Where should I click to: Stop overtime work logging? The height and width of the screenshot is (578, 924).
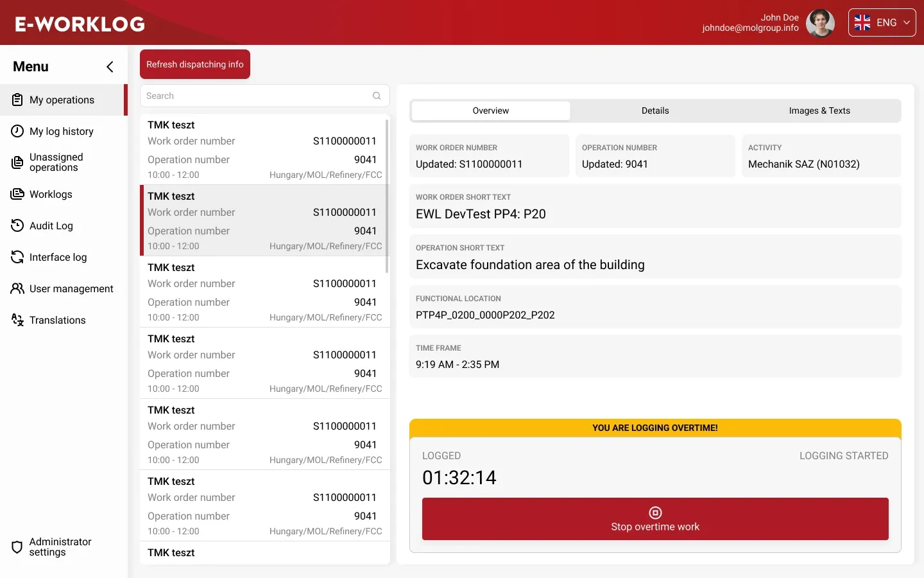[655, 519]
